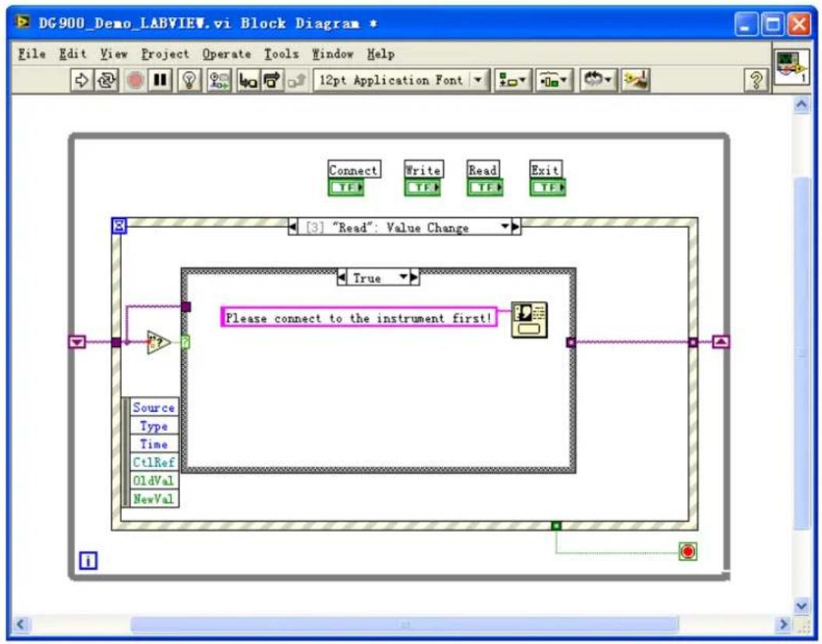Click vertical scrollbar up arrow

[802, 104]
